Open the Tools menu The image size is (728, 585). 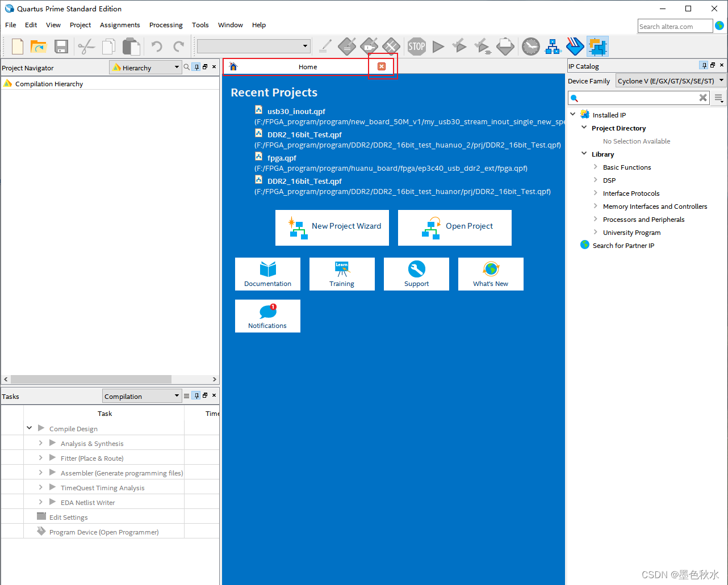[200, 25]
